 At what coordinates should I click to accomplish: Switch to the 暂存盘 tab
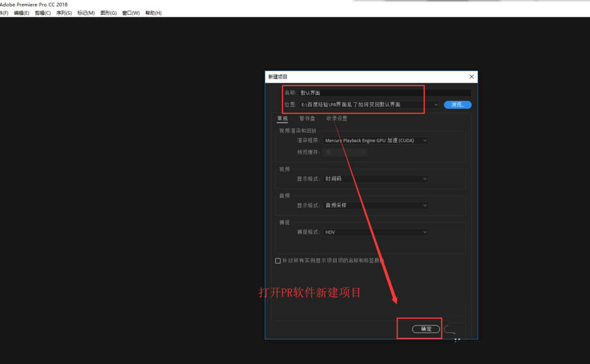[307, 119]
